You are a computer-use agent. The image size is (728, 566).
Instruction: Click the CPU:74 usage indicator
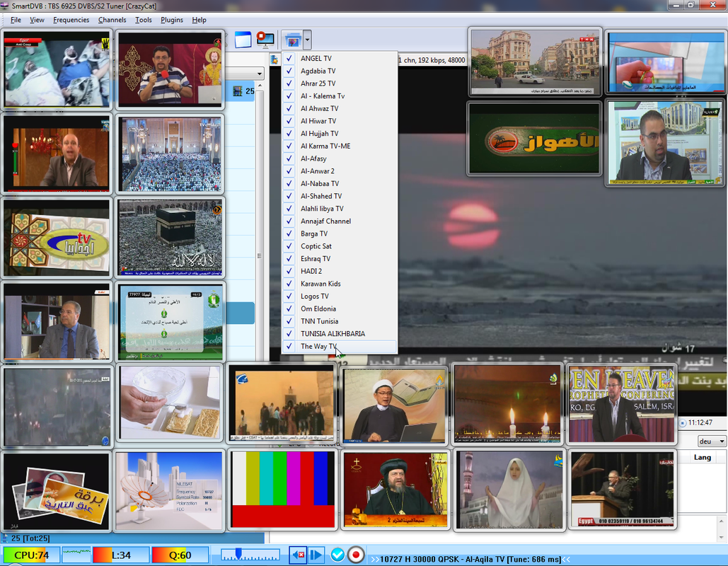tap(32, 555)
